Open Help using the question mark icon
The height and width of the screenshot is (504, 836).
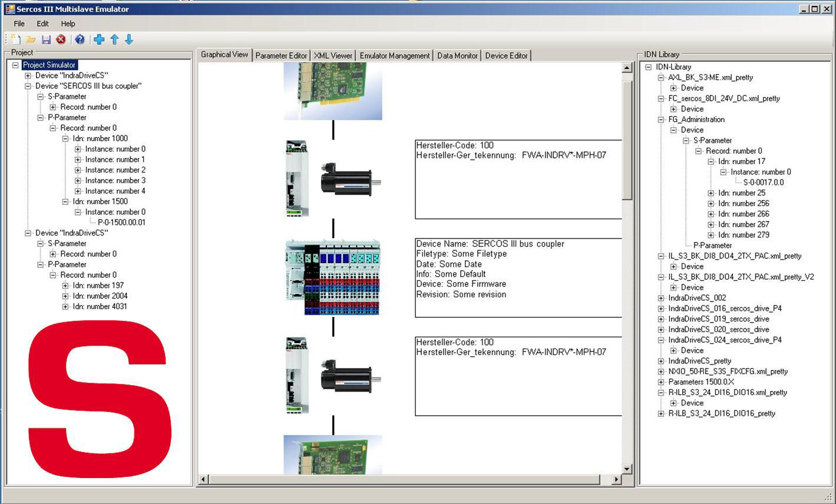(80, 39)
